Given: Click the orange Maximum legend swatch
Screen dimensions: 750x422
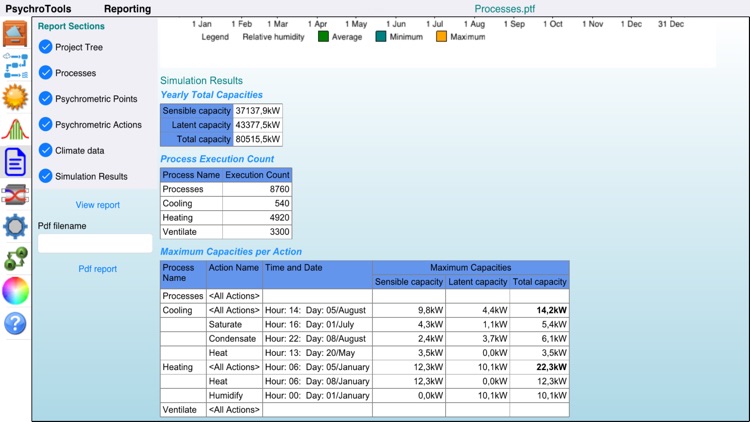Looking at the screenshot, I should 441,37.
